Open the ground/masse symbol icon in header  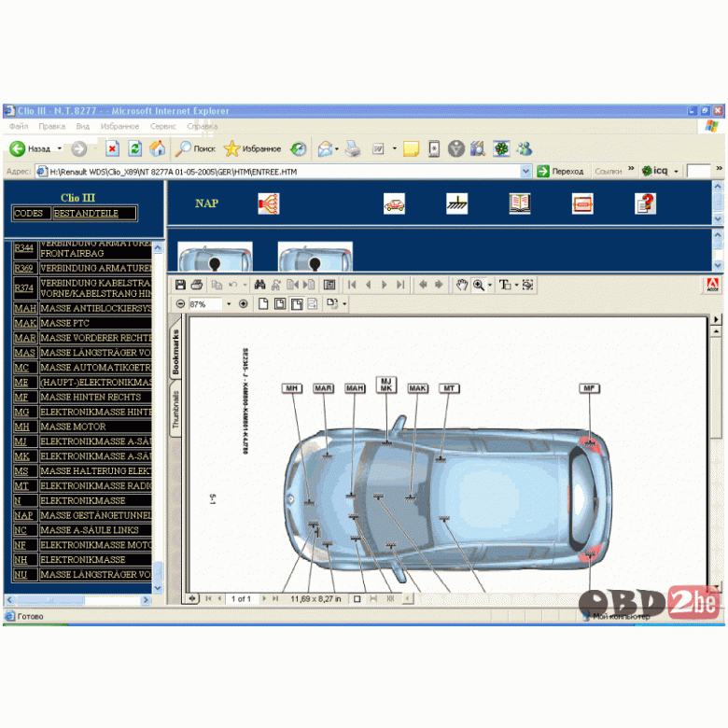tap(456, 203)
